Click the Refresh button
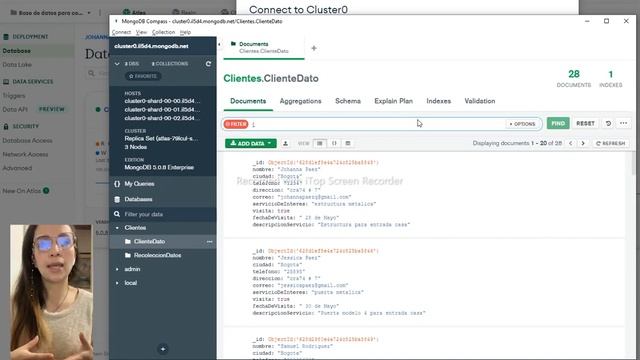 tap(611, 143)
